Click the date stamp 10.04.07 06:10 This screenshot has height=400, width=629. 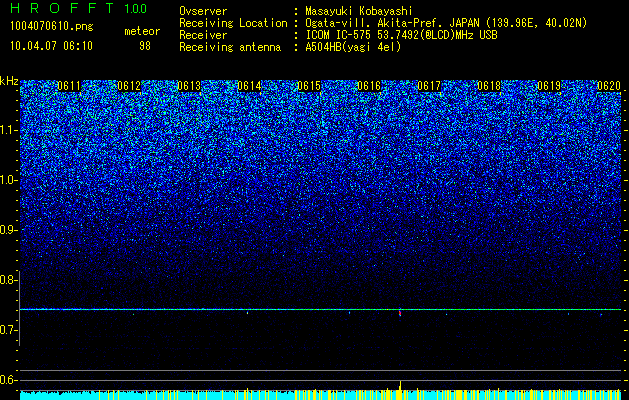pos(51,46)
